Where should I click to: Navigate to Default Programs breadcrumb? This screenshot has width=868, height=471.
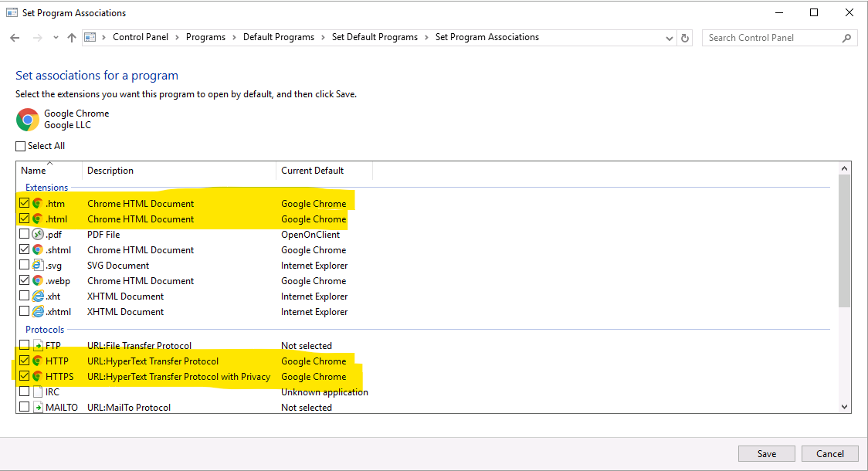[x=279, y=37]
